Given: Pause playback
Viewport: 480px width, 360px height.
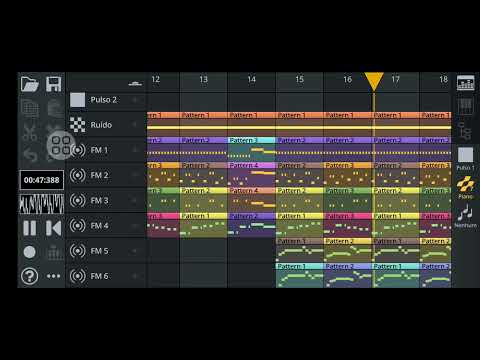Looking at the screenshot, I should [30, 228].
